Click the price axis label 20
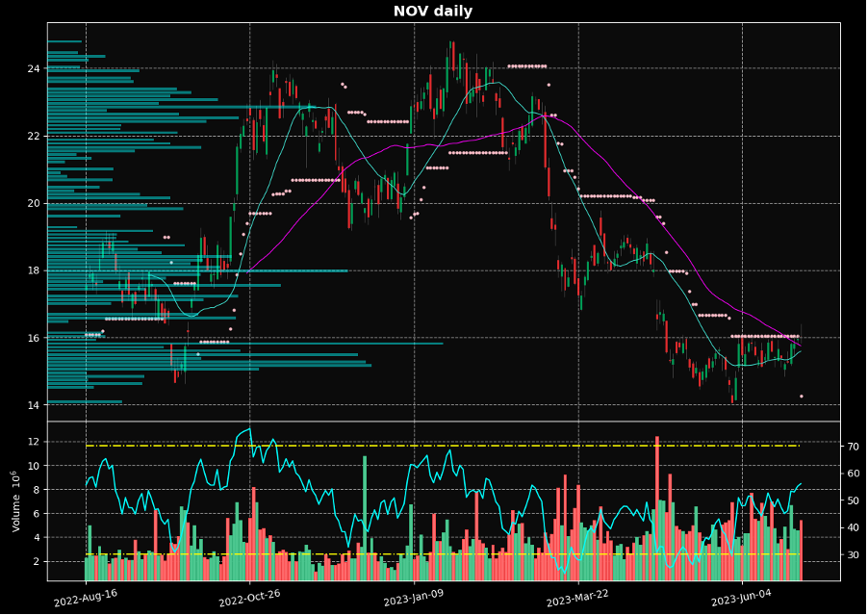The height and width of the screenshot is (615, 868). click(35, 203)
